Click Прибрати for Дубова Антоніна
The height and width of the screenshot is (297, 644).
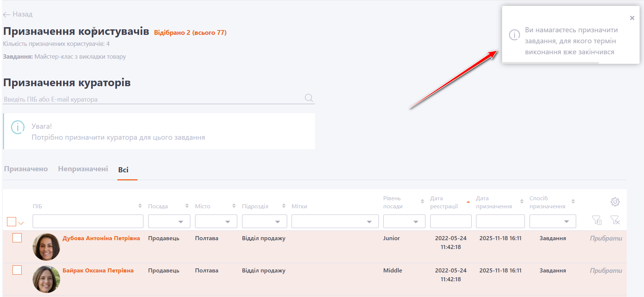pos(605,238)
